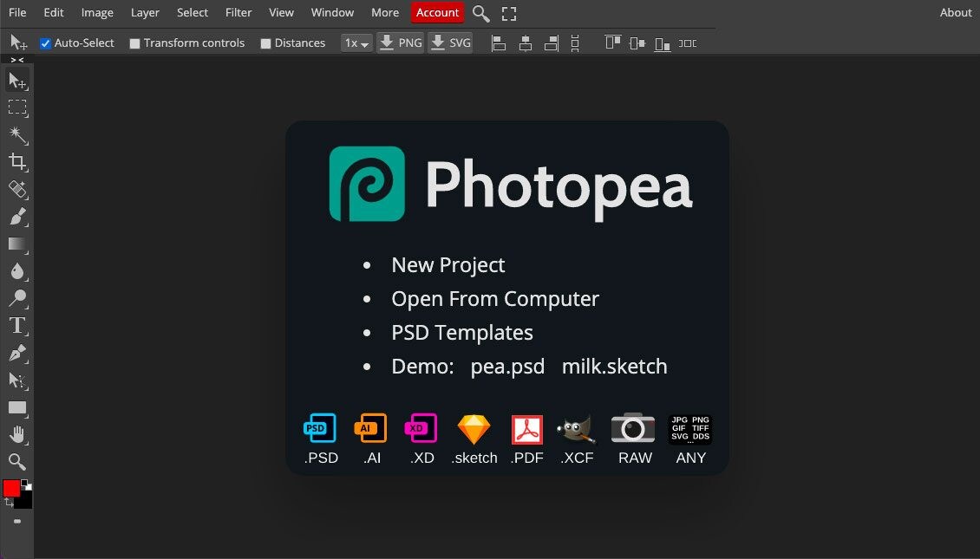
Task: Open the Layer menu
Action: tap(145, 12)
